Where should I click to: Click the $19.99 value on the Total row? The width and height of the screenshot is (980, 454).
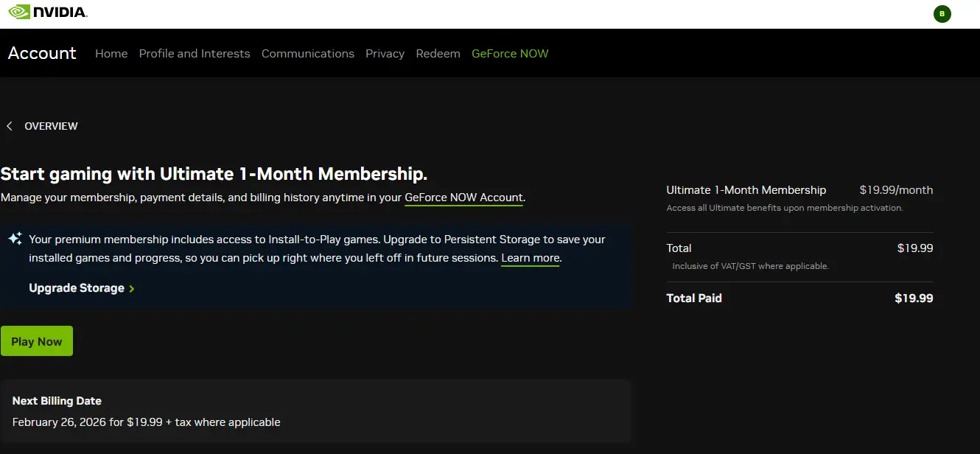click(x=915, y=248)
